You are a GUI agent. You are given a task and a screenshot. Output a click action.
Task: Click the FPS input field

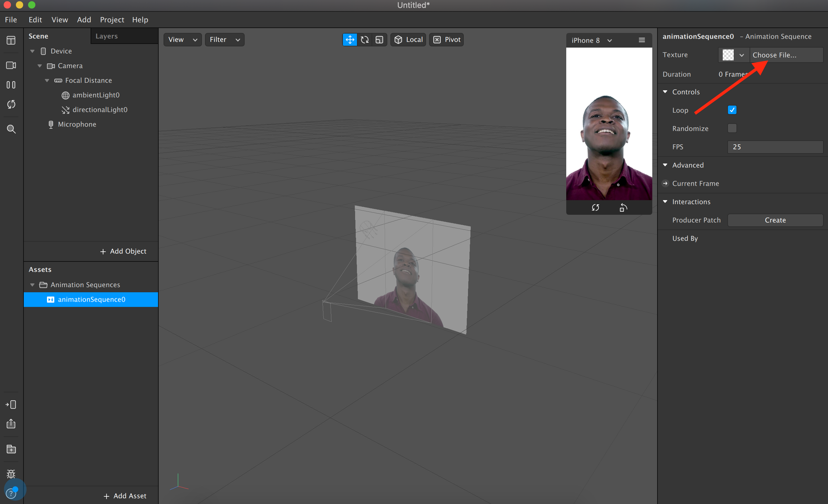[x=775, y=147]
